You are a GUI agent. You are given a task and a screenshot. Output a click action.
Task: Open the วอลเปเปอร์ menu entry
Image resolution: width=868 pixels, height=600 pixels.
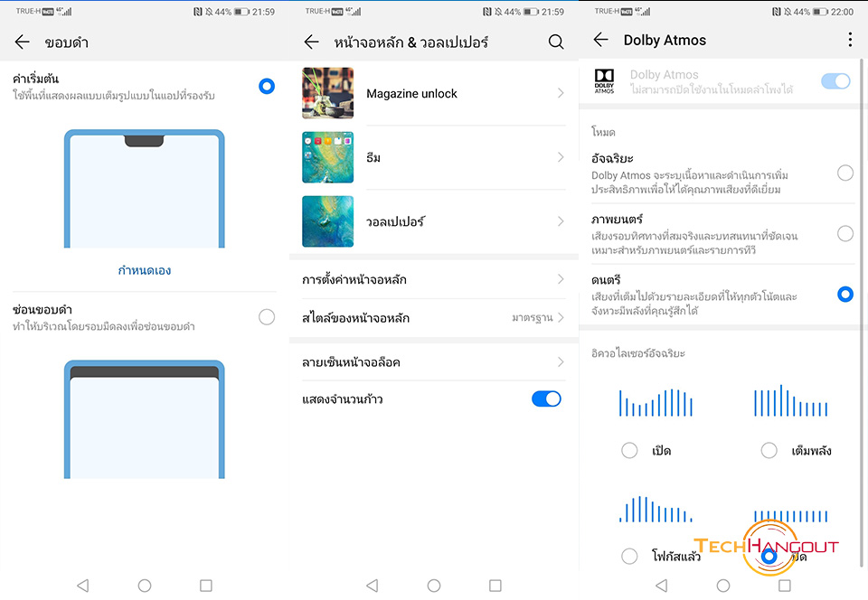pos(434,221)
